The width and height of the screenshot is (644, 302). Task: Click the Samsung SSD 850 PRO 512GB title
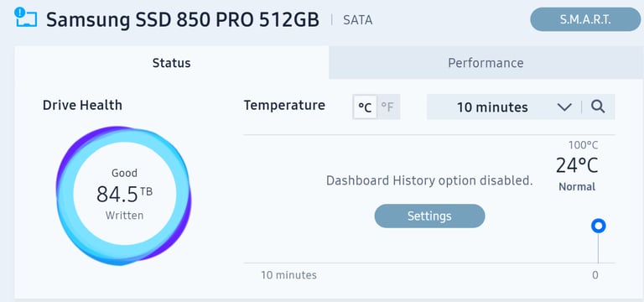[183, 20]
